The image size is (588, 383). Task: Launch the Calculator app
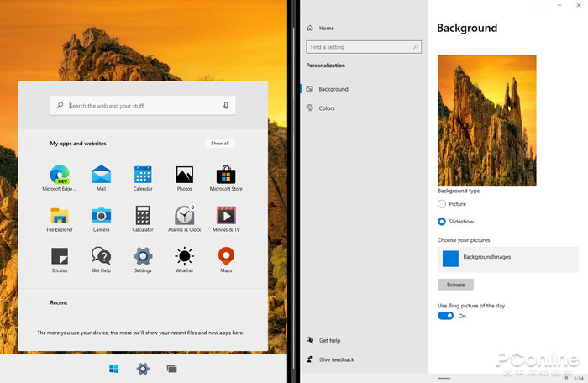143,215
